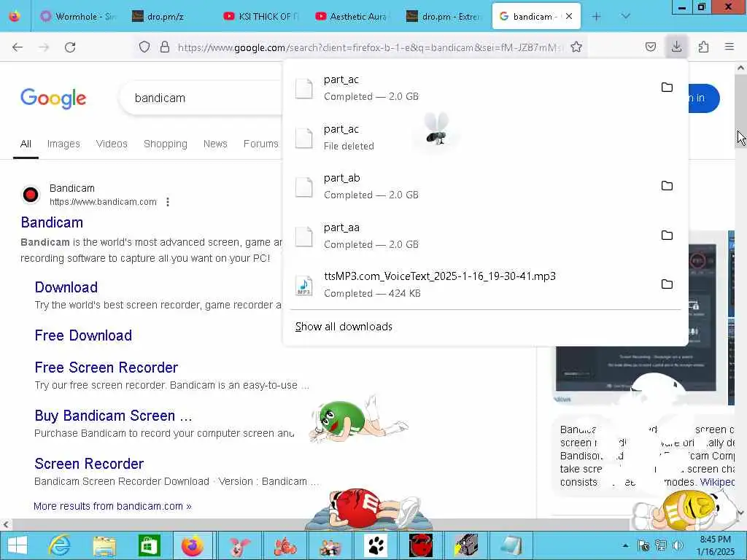747x560 pixels.
Task: Close the bandicam tab
Action: (x=569, y=16)
